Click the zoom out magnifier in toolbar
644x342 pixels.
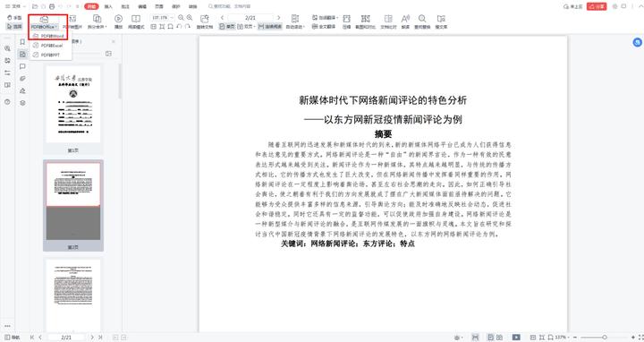(x=181, y=18)
